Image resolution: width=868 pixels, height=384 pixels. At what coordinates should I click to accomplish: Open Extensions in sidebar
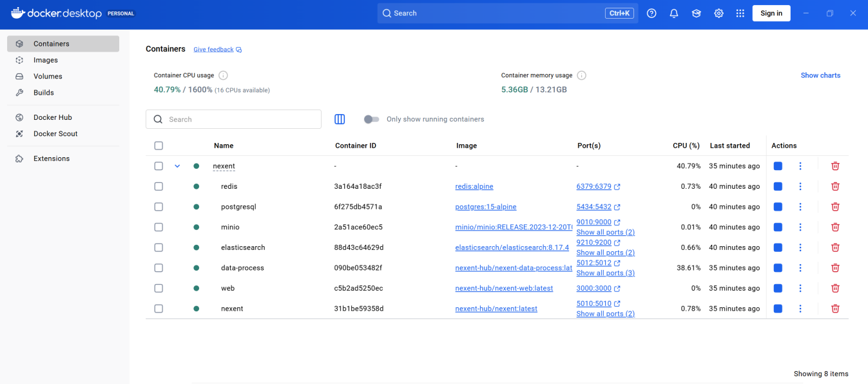(63, 158)
